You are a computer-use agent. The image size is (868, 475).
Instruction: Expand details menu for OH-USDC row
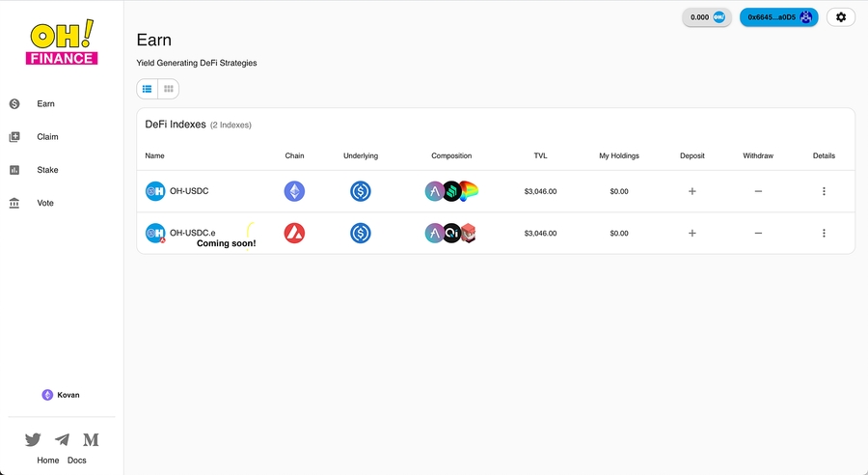point(824,191)
